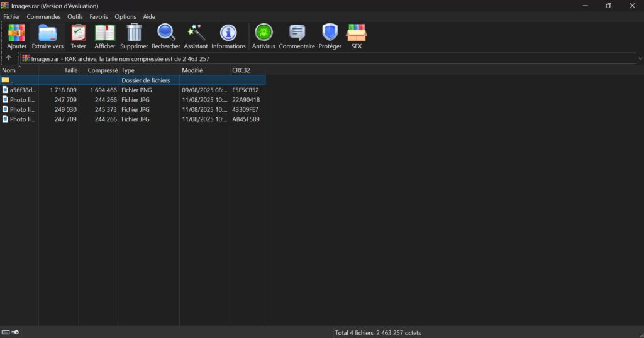
Task: Open the Outils menu
Action: (75, 17)
